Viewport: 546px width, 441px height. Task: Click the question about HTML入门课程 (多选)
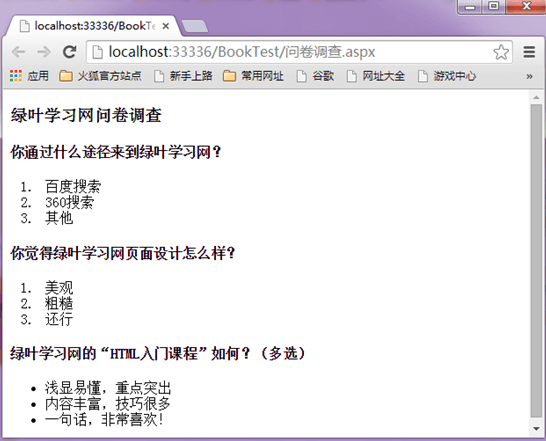(x=158, y=354)
